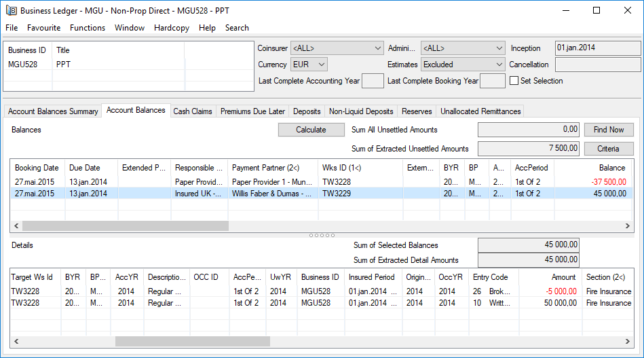Image resolution: width=644 pixels, height=358 pixels.
Task: Open the Unallocated Remittances tab
Action: (480, 111)
